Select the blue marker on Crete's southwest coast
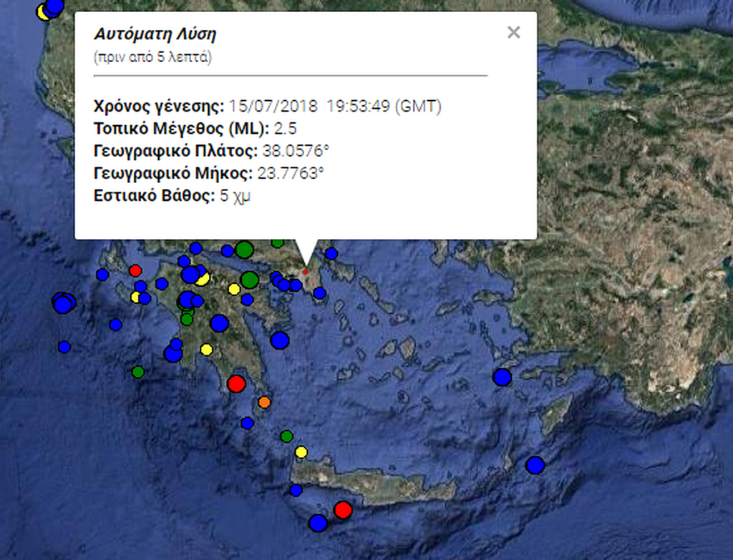 click(296, 490)
